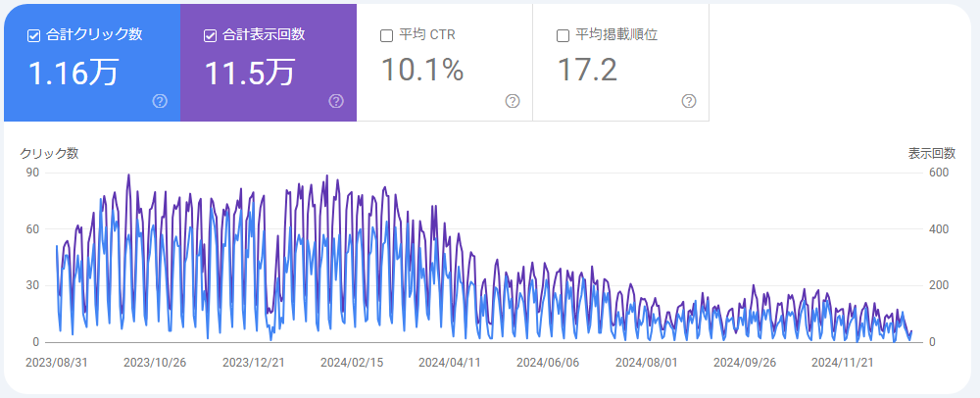Open help icon on 合計クリック数 card
This screenshot has width=980, height=398.
160,101
